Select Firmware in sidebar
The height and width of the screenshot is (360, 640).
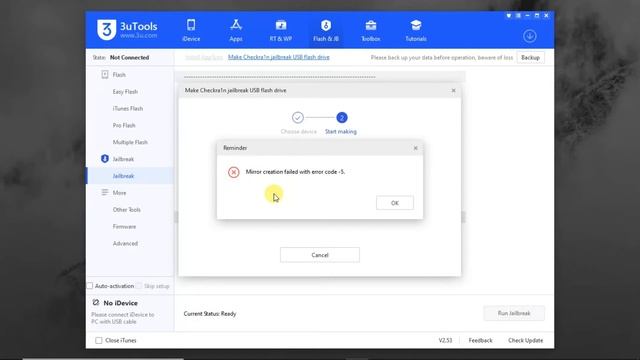124,226
